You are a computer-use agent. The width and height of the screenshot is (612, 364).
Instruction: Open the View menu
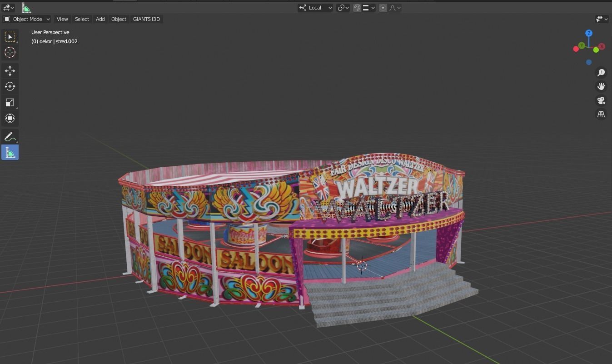[x=62, y=19]
